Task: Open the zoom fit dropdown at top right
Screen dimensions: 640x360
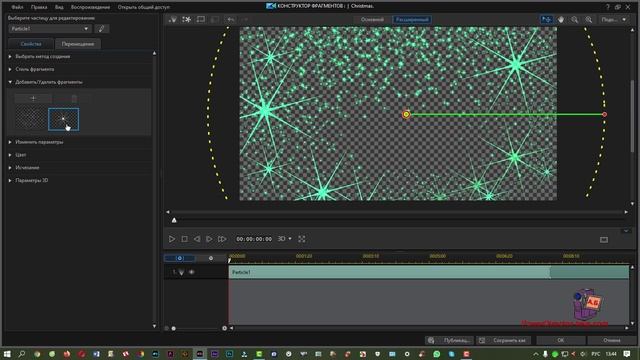Action: [x=614, y=19]
